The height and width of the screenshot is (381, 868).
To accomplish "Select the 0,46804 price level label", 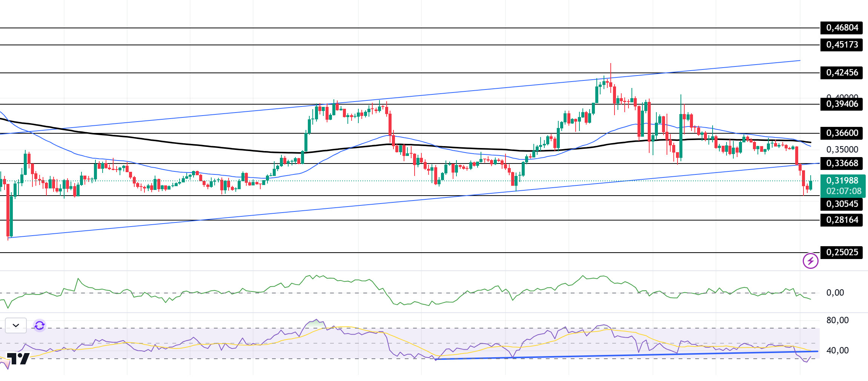I will point(842,28).
